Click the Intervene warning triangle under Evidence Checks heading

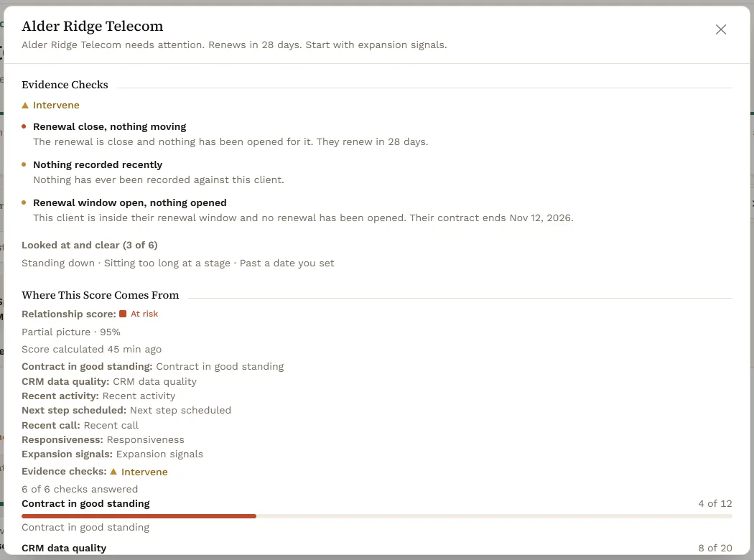[x=25, y=106]
